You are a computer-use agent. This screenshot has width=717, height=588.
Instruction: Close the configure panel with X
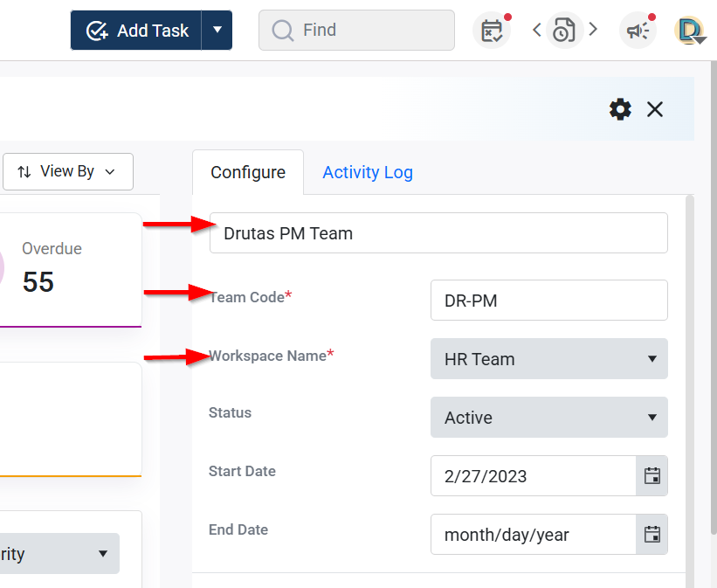click(655, 109)
